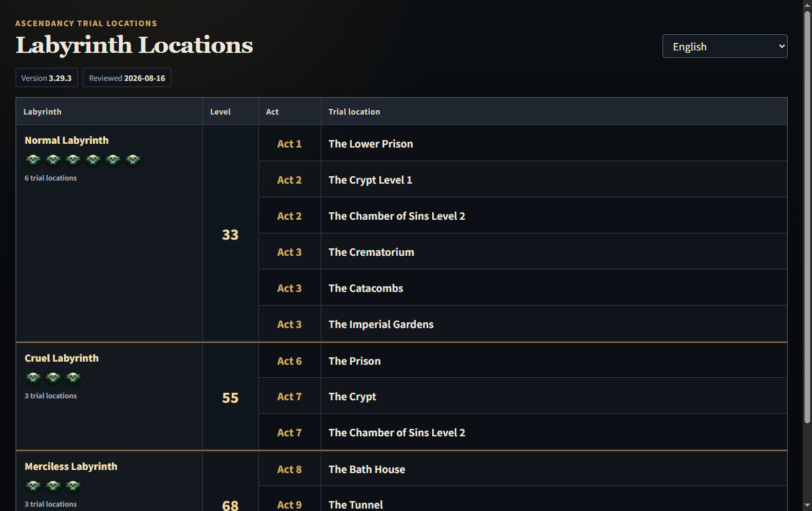Click third trial icon under Normal Labyrinth
This screenshot has width=812, height=511.
tap(73, 160)
